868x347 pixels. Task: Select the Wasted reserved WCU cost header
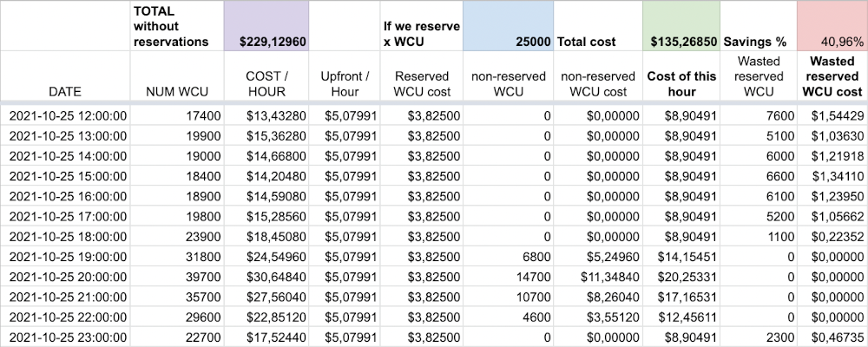tap(832, 76)
